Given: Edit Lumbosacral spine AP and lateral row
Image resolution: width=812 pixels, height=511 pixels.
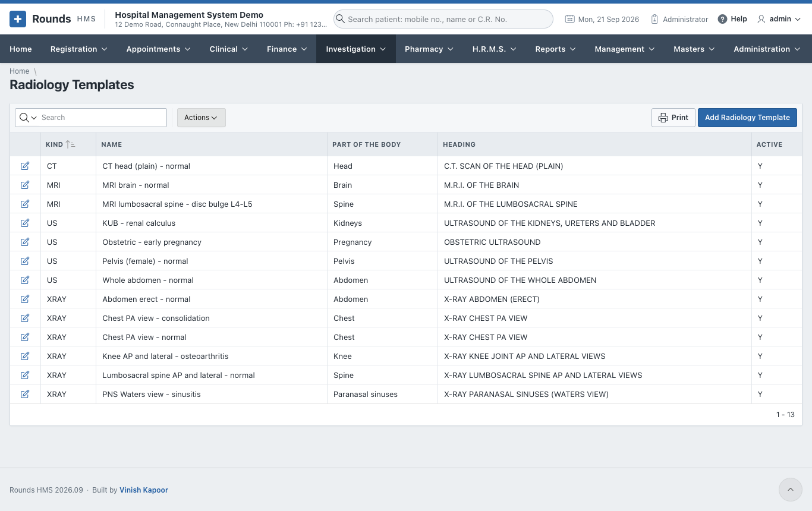Looking at the screenshot, I should 25,375.
